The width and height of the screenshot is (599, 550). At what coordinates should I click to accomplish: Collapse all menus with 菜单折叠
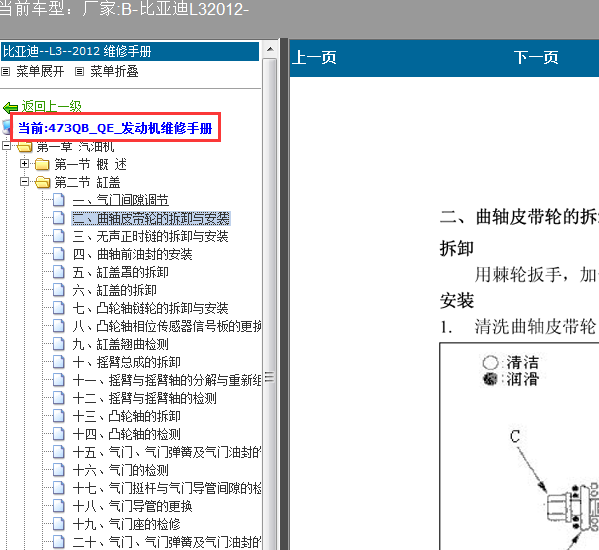(x=114, y=71)
